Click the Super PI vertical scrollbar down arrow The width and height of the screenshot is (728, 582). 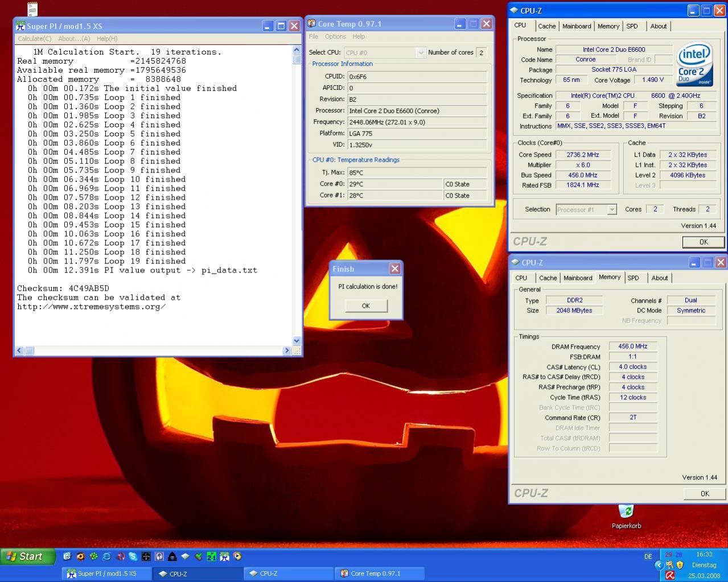(297, 341)
